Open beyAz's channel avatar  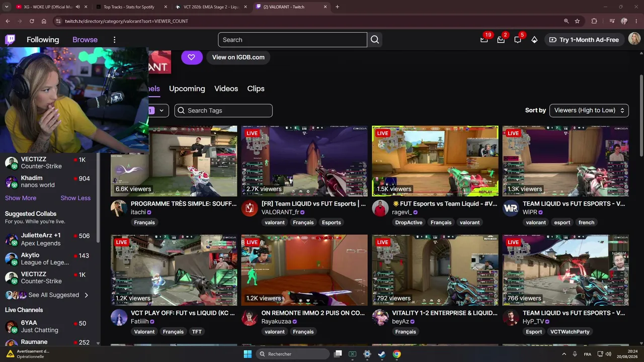380,317
